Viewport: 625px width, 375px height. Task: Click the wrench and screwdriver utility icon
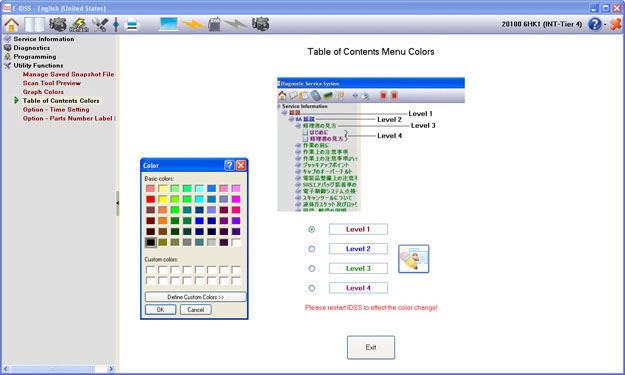100,25
